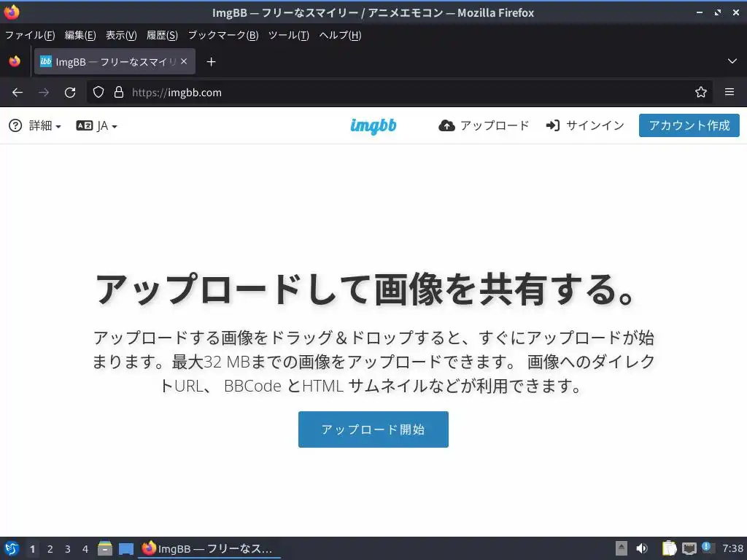
Task: Open the taskbar start menu icon
Action: pyautogui.click(x=12, y=548)
